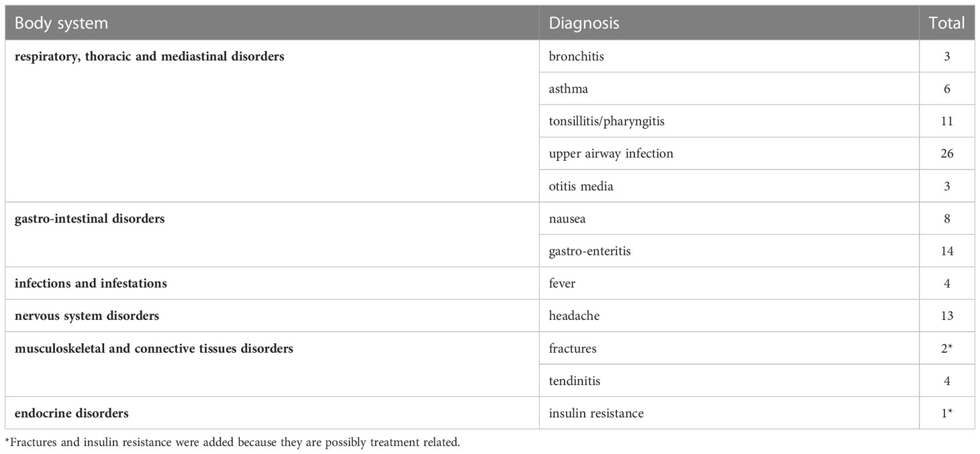The image size is (980, 454).
Task: Select the endocrine disorders label
Action: click(x=72, y=413)
